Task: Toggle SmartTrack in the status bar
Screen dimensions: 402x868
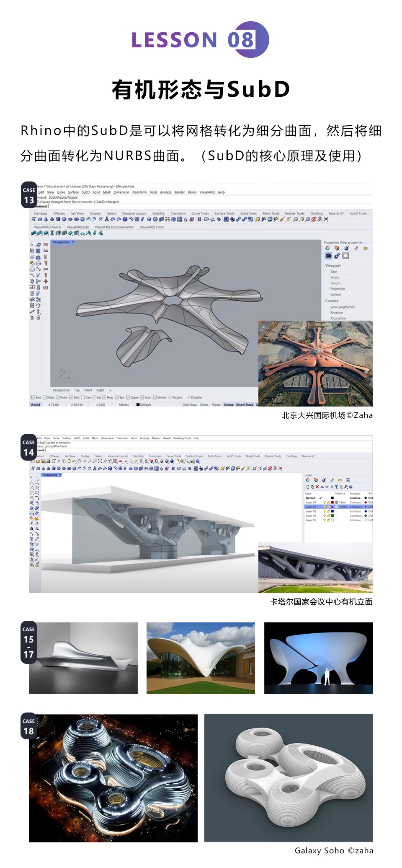Action: 245,404
